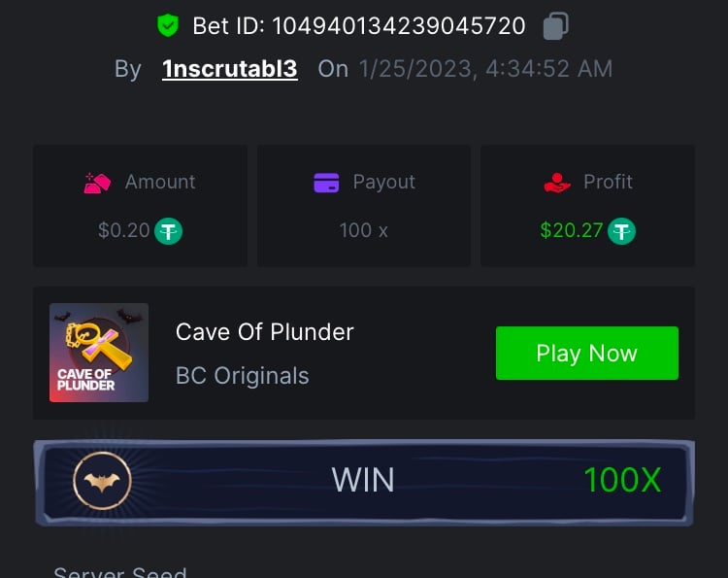Click the Server Seed label

[x=120, y=571]
